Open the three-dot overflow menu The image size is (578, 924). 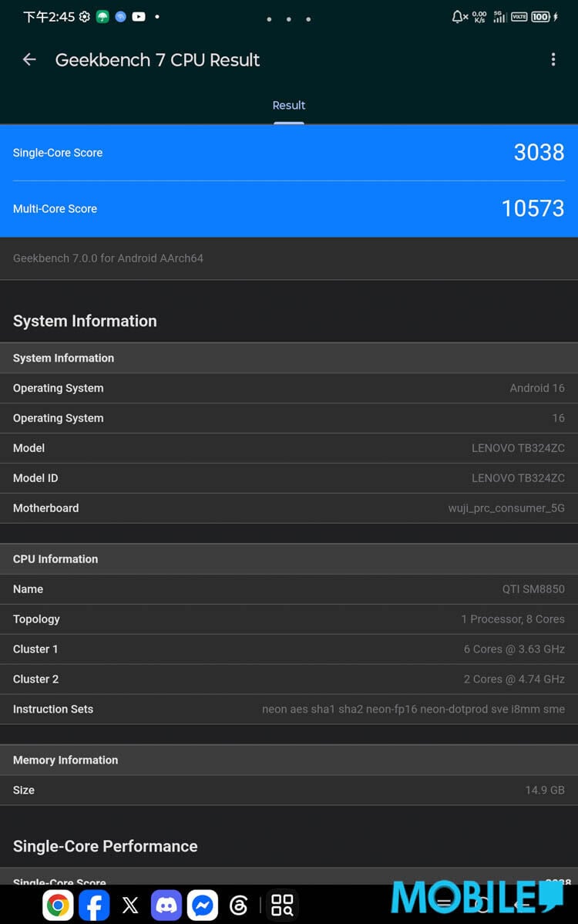[553, 59]
